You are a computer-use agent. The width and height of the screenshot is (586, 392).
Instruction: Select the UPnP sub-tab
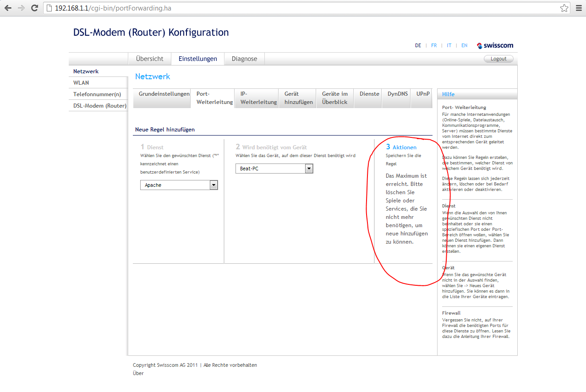[x=423, y=94]
